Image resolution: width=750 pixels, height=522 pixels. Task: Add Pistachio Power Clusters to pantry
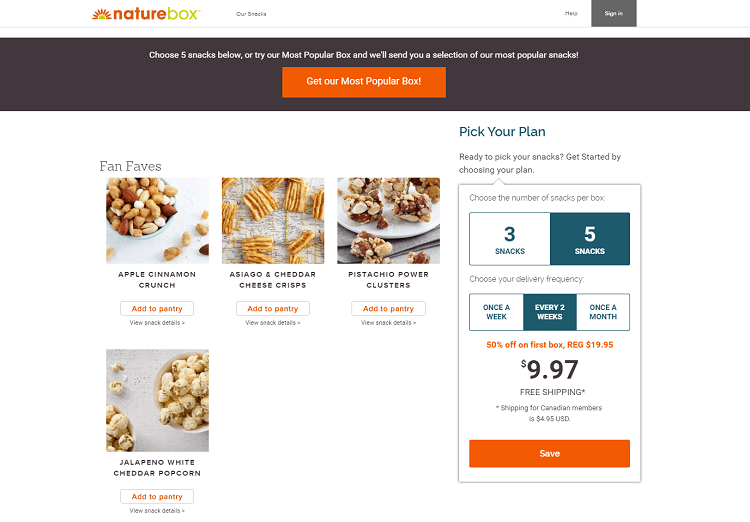click(x=388, y=309)
